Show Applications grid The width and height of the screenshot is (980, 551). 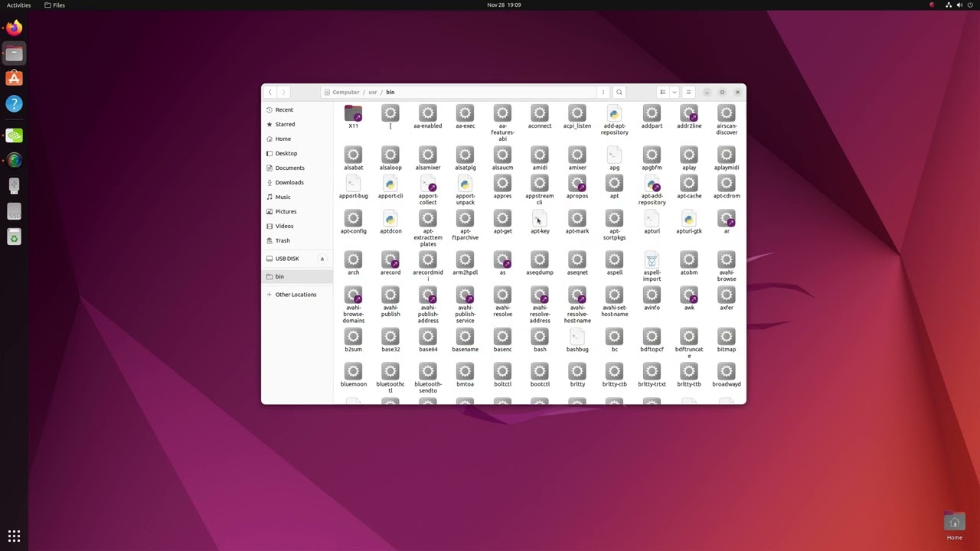(14, 536)
